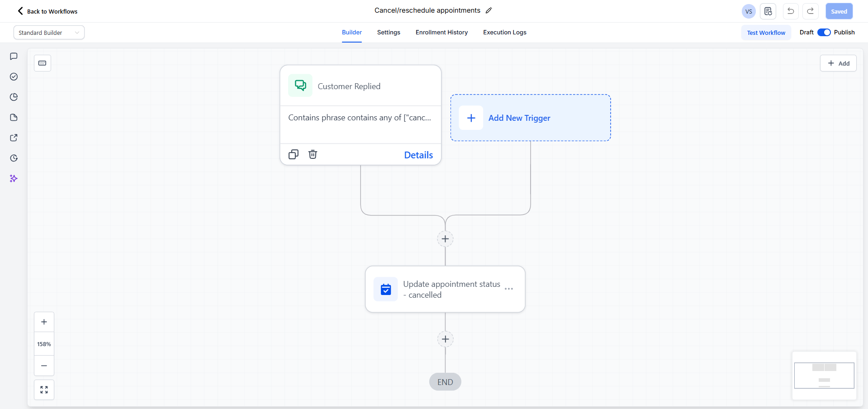Click the redo arrow icon
The image size is (868, 409).
[x=810, y=11]
